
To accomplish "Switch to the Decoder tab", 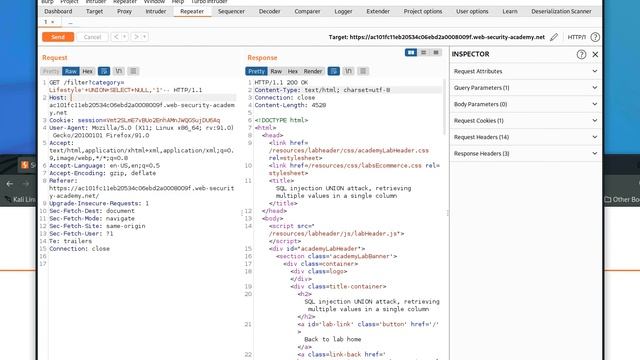I will pos(269,11).
